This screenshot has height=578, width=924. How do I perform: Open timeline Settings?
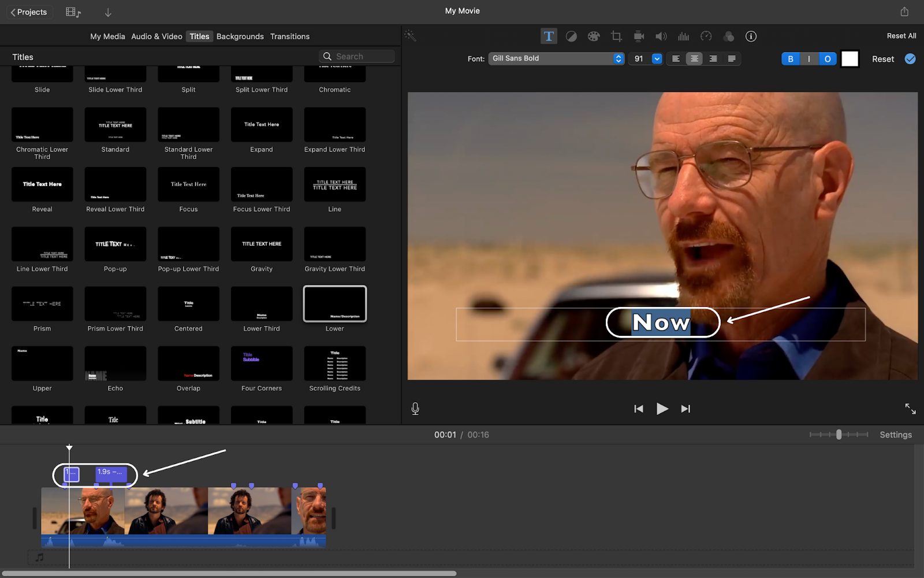896,435
